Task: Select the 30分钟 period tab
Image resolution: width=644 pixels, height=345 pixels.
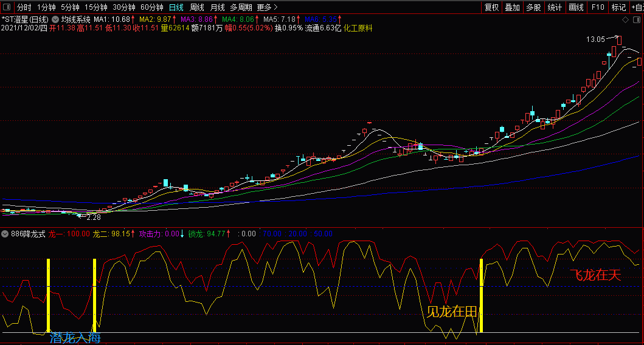Action: 123,7
